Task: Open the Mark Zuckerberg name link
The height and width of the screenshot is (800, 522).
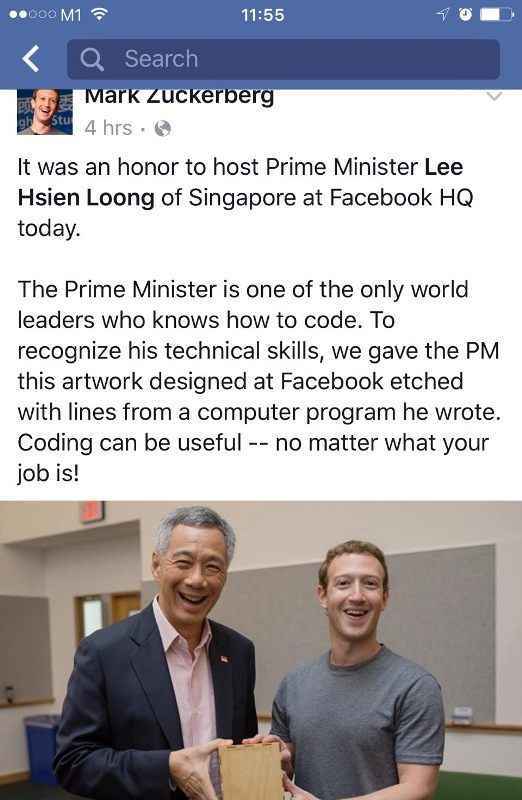Action: click(179, 96)
